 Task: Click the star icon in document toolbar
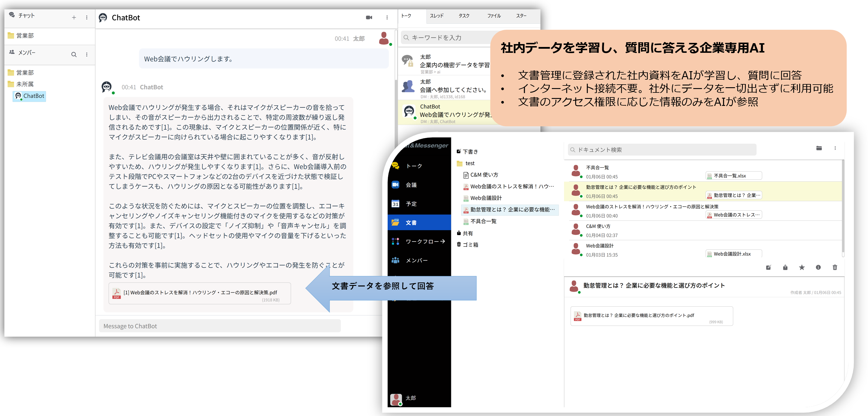[801, 267]
